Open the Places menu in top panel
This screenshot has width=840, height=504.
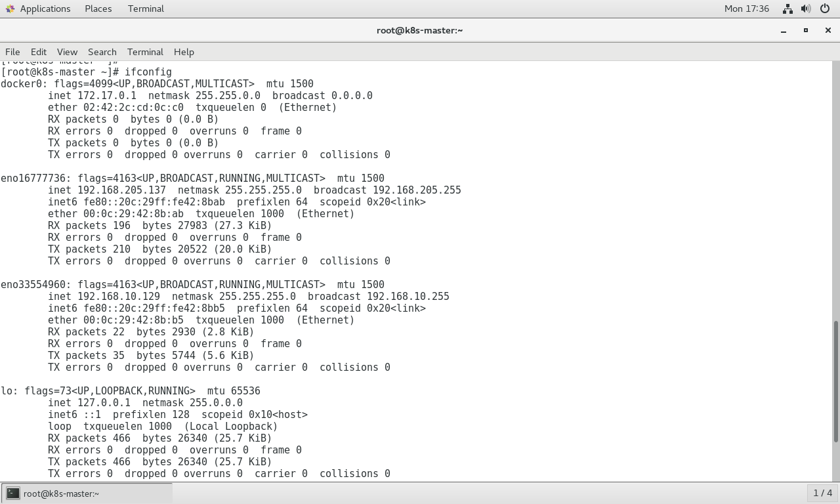(98, 9)
